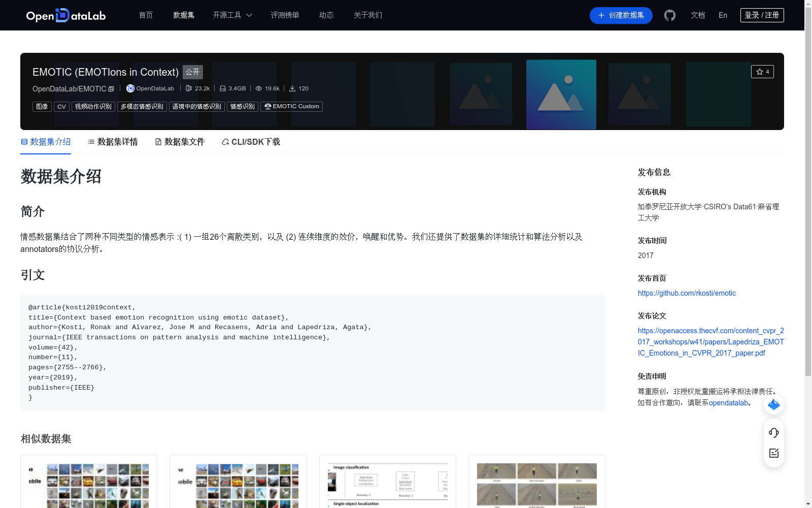812x508 pixels.
Task: Star the EMOTIC dataset
Action: pyautogui.click(x=762, y=72)
